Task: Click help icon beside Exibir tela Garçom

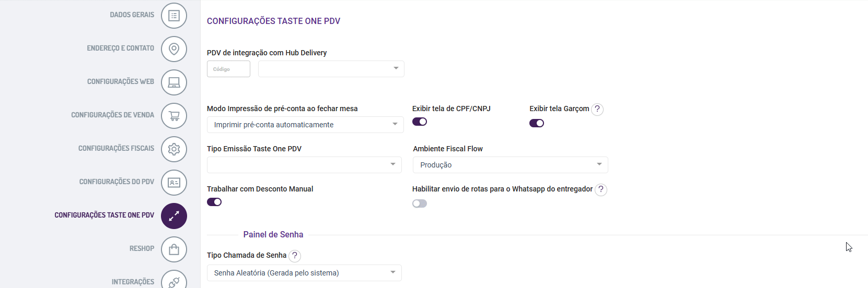Action: coord(597,109)
